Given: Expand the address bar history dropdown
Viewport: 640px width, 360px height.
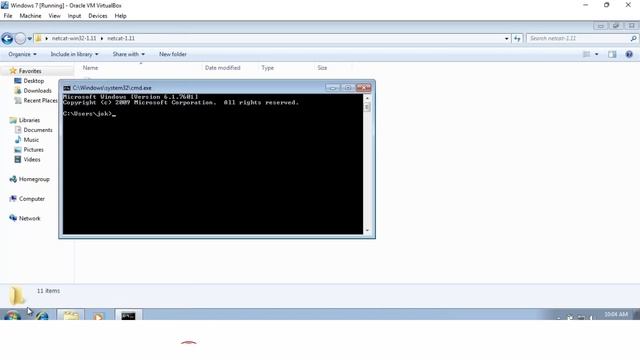Looking at the screenshot, I should coord(507,39).
